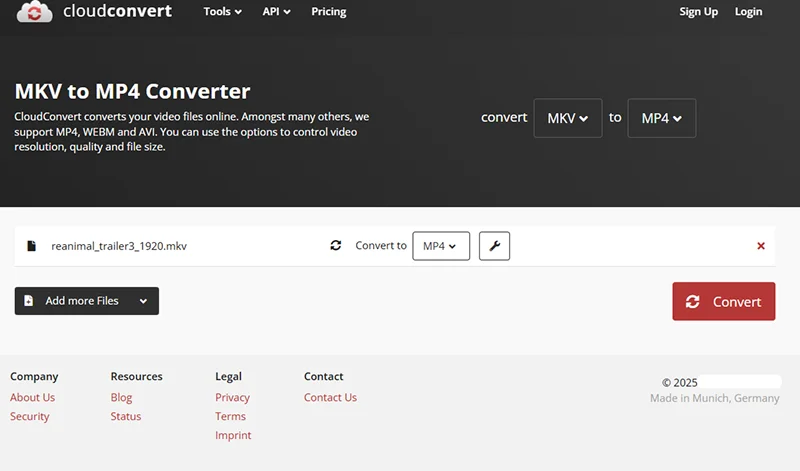Click the CloudConvert cloud logo icon
800x471 pixels.
click(34, 11)
